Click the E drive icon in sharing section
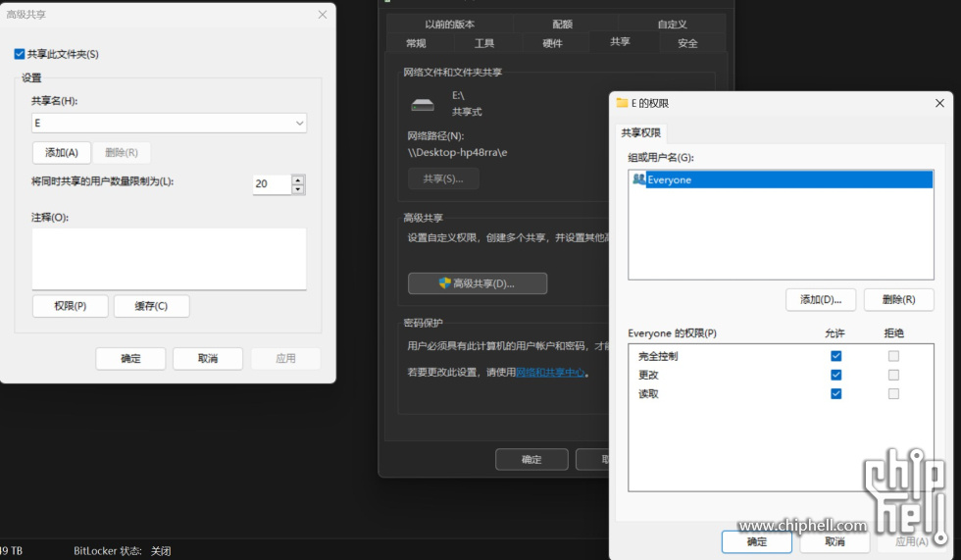Image resolution: width=961 pixels, height=560 pixels. pos(423,104)
